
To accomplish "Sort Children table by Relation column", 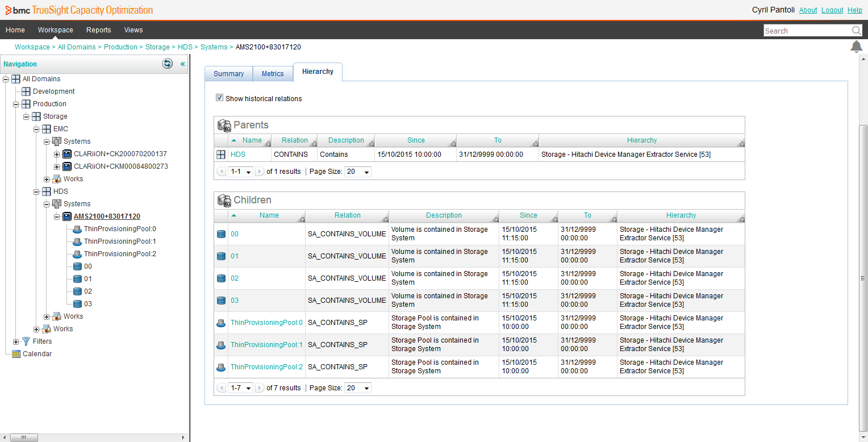I will (x=348, y=215).
